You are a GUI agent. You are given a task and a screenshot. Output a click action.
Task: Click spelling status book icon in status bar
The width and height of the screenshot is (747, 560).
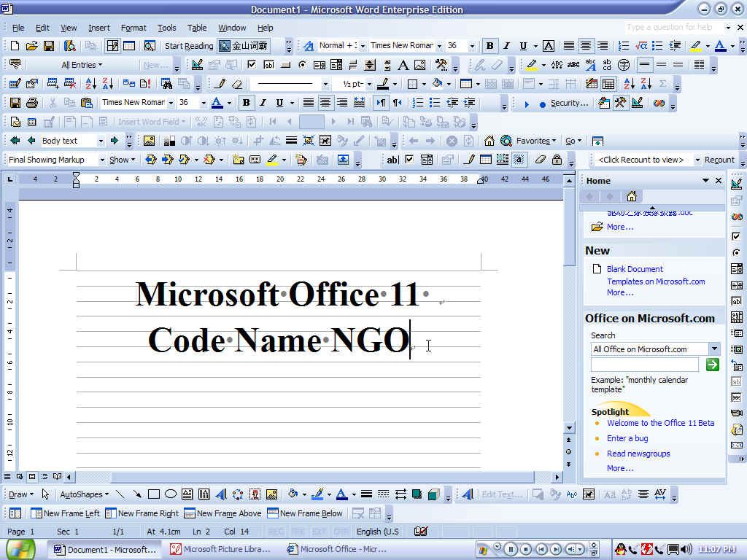coord(421,532)
